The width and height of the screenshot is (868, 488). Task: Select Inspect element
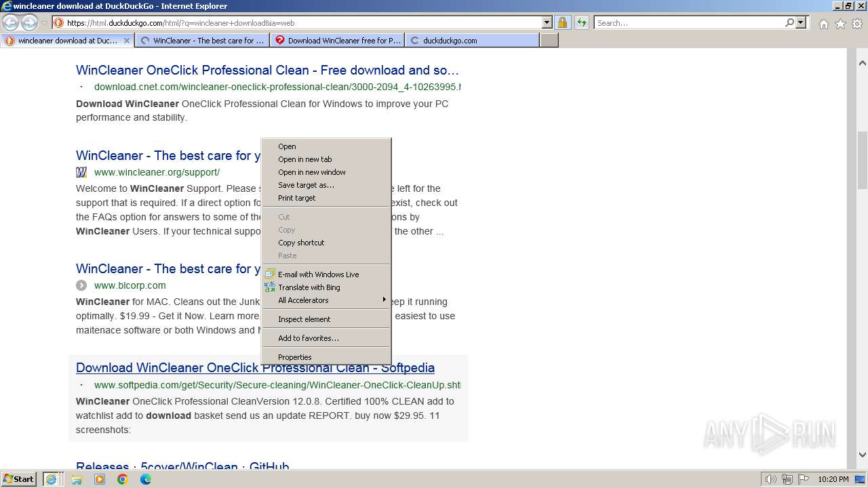(x=326, y=319)
